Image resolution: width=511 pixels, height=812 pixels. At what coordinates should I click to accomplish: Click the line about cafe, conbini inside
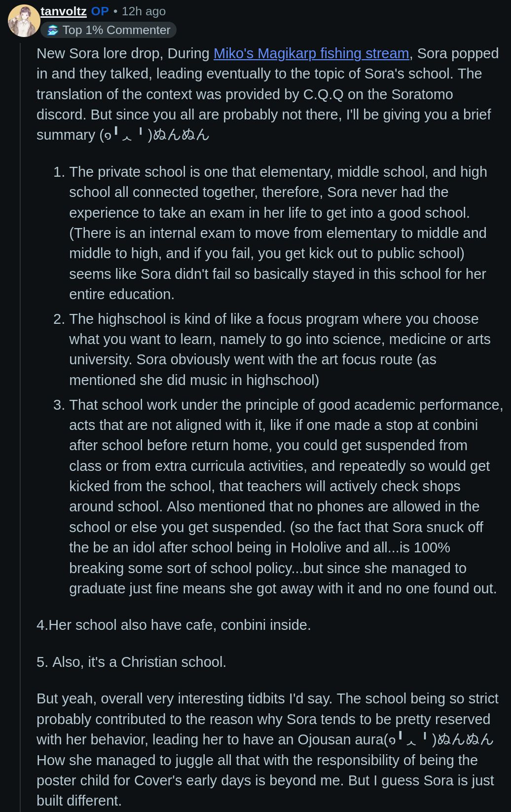[x=174, y=625]
